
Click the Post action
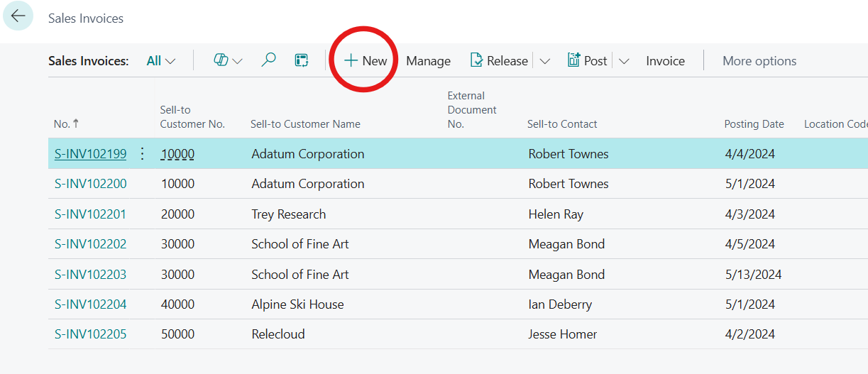click(587, 61)
